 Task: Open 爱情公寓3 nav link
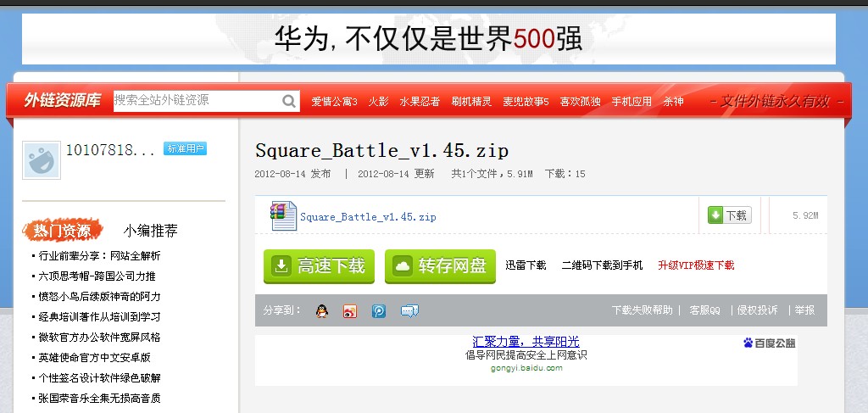[x=334, y=102]
